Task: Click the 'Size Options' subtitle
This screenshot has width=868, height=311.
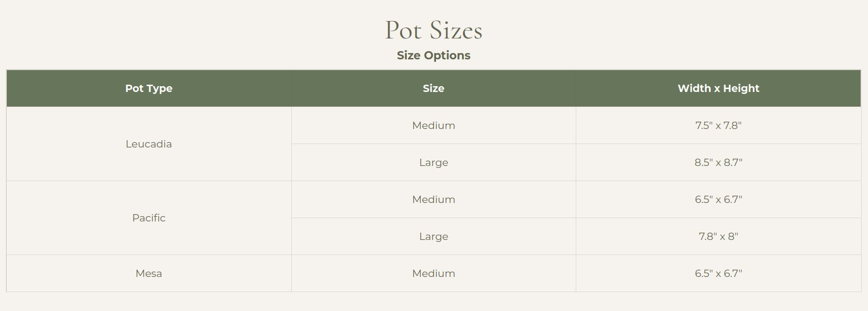Action: (434, 55)
